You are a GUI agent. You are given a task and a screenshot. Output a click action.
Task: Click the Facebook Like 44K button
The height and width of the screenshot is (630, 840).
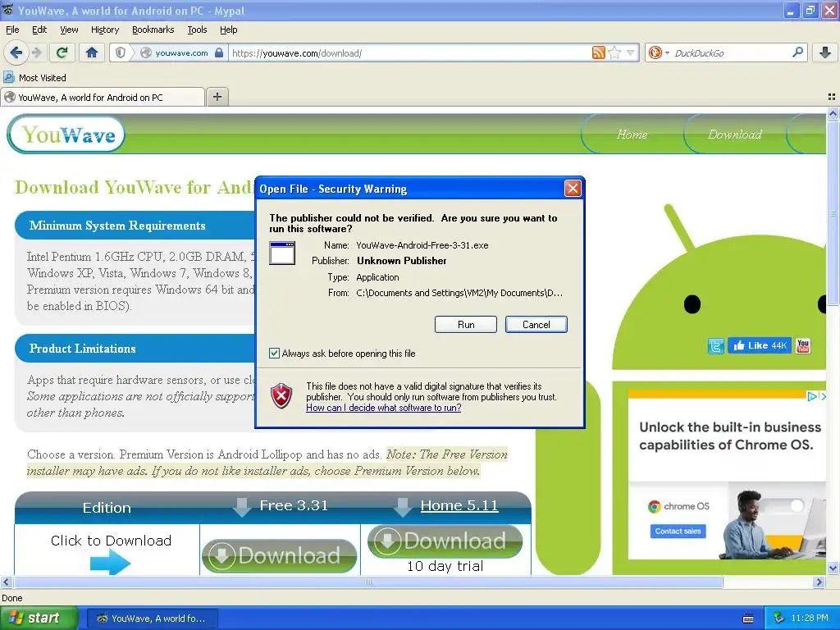pos(760,345)
